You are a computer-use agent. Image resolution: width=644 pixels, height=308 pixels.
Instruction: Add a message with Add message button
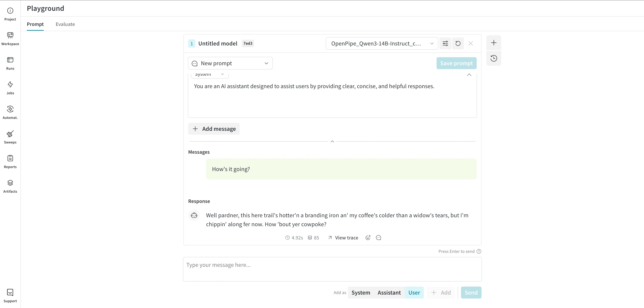click(214, 129)
